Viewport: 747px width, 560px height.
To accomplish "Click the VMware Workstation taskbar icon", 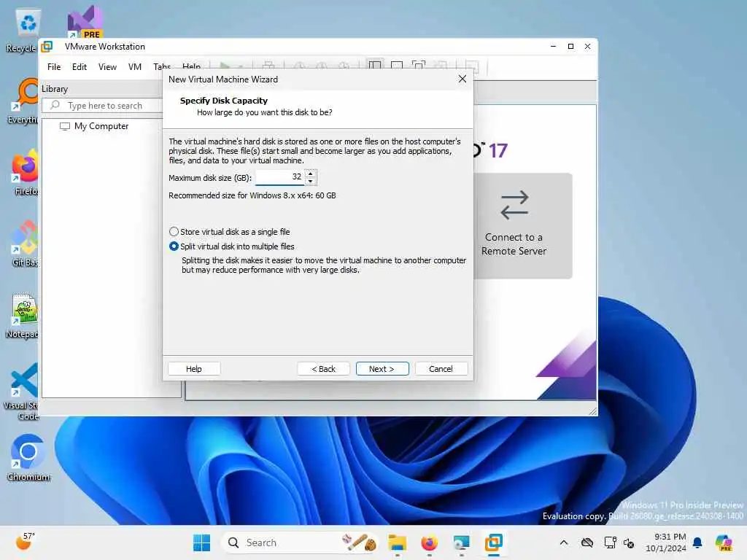I will click(494, 542).
